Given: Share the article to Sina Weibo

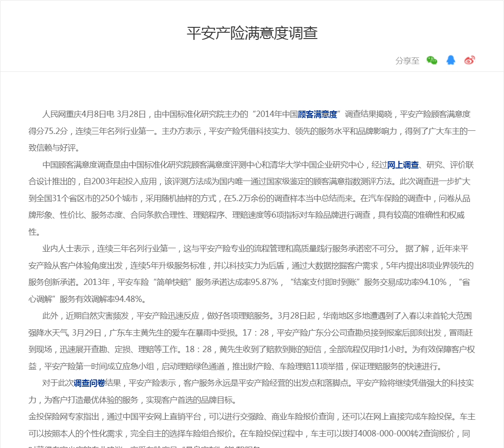Looking at the screenshot, I should coord(470,60).
